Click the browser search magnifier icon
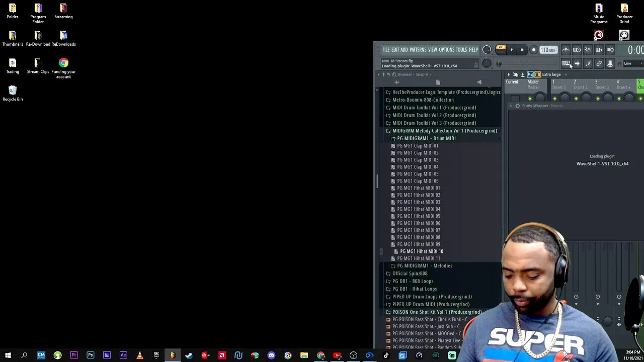Screen dimensions: 644x362 394,74
